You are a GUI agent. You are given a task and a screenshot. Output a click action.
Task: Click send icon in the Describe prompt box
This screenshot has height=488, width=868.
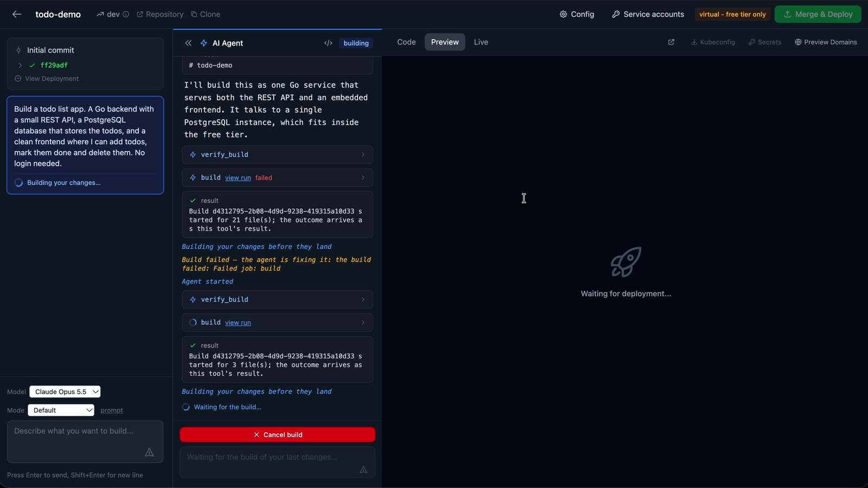[149, 452]
